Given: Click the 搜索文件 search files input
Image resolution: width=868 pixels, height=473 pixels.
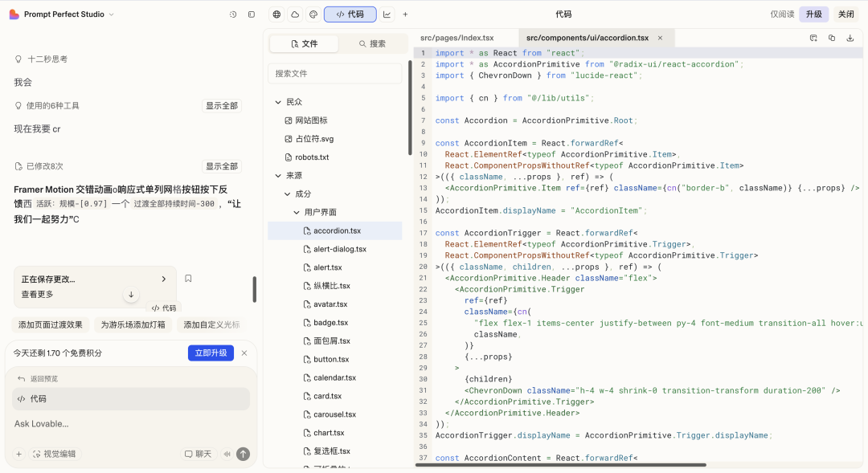Looking at the screenshot, I should [335, 73].
